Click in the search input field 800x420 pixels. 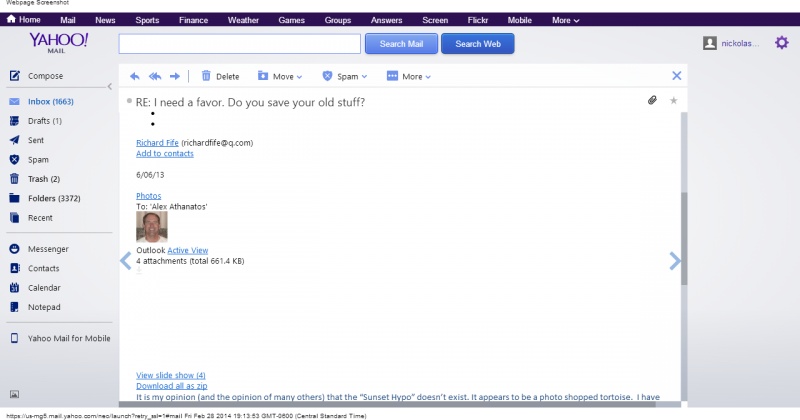point(240,44)
